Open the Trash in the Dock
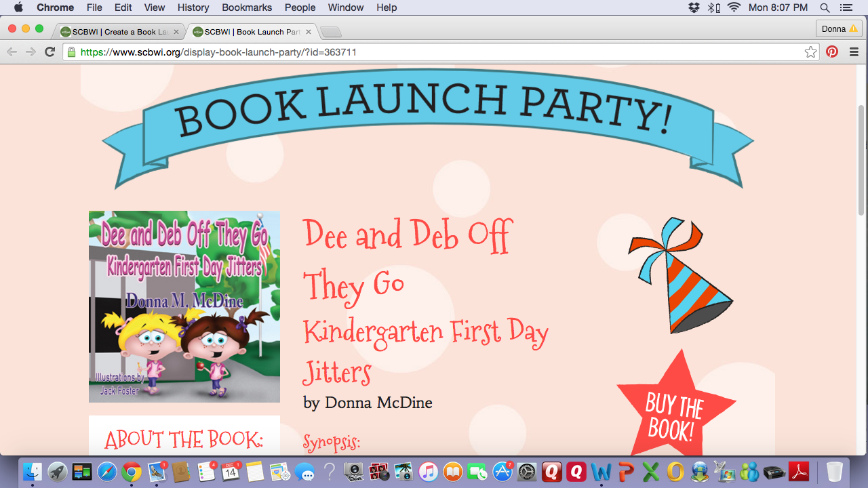 [x=835, y=472]
